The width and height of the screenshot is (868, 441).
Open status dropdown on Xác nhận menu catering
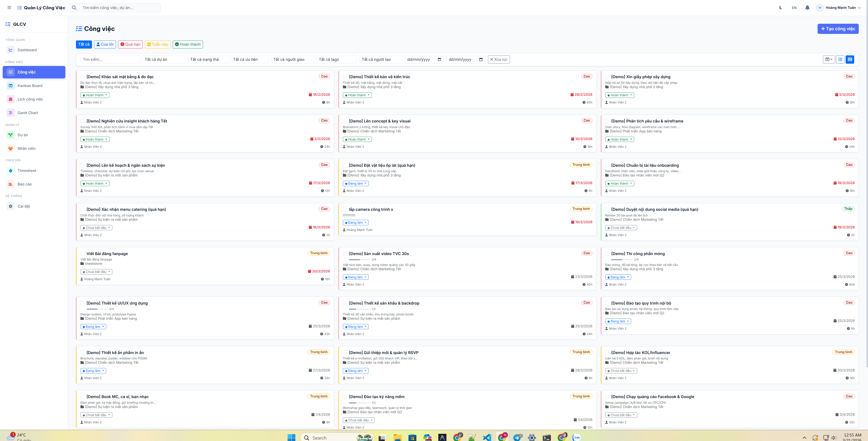click(96, 228)
